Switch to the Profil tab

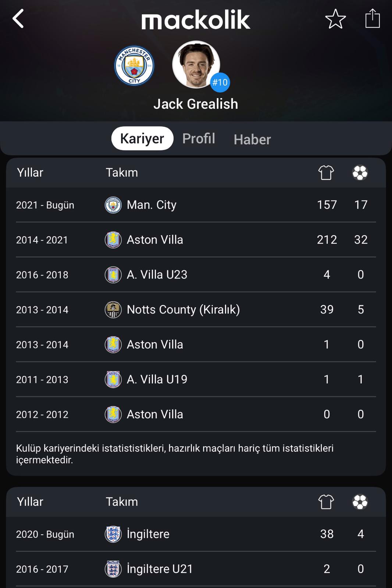coord(199,139)
